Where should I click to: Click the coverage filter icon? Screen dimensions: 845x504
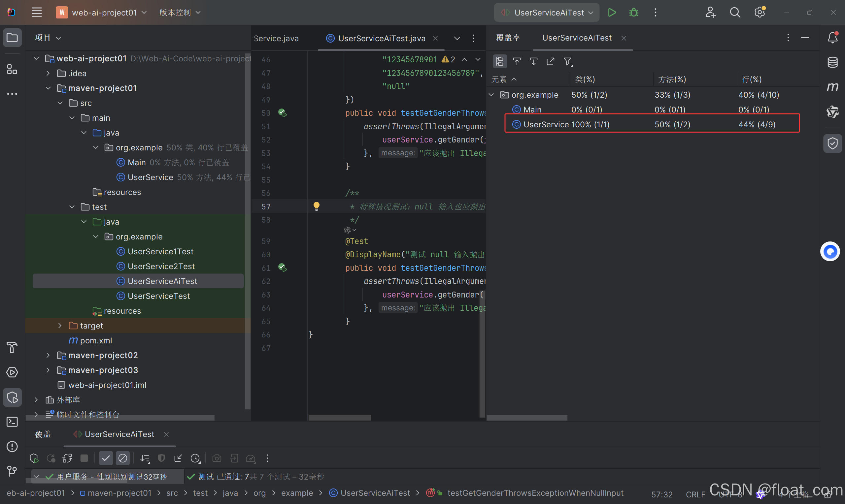(567, 61)
